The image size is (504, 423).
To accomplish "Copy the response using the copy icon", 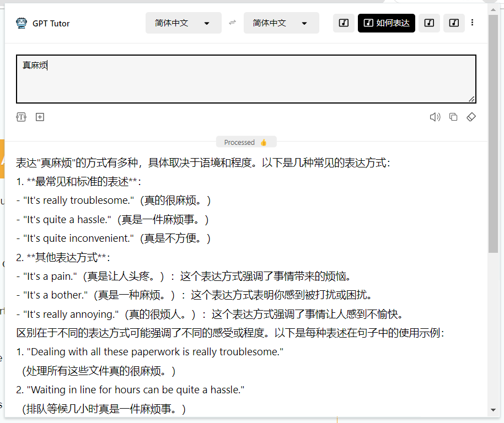I will 453,117.
